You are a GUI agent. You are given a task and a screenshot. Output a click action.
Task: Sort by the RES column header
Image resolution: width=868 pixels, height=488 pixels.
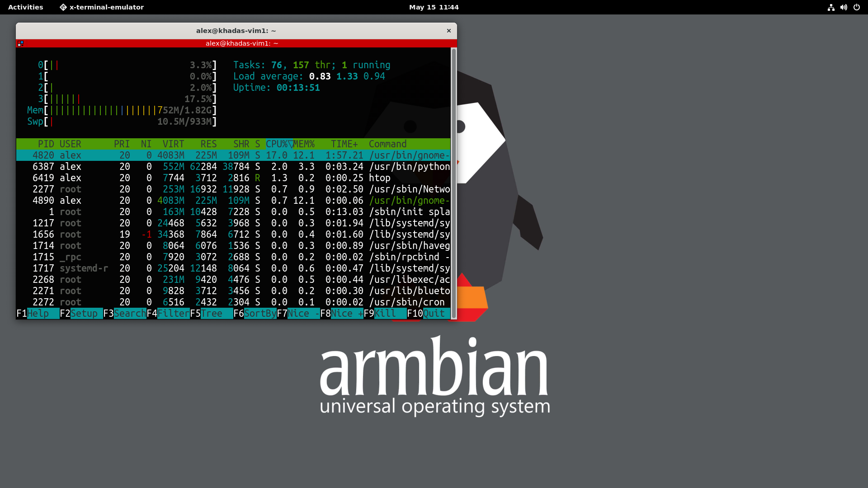pyautogui.click(x=209, y=144)
